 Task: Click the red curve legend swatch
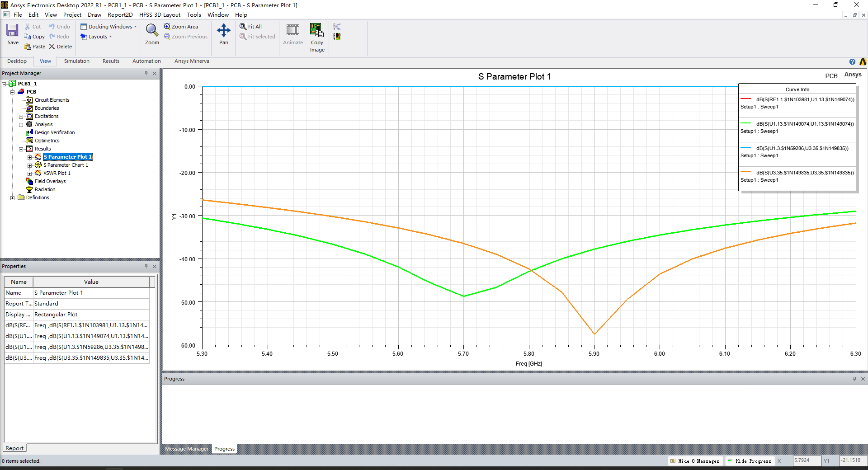pos(746,99)
